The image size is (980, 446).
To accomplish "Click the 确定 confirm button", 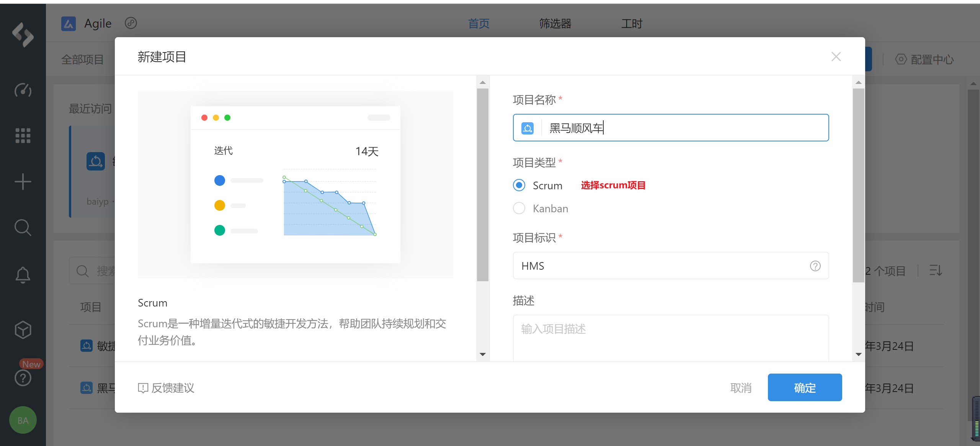I will (x=805, y=388).
